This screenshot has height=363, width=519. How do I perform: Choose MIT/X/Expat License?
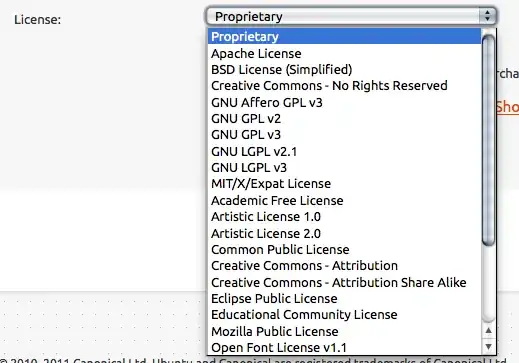(344, 184)
